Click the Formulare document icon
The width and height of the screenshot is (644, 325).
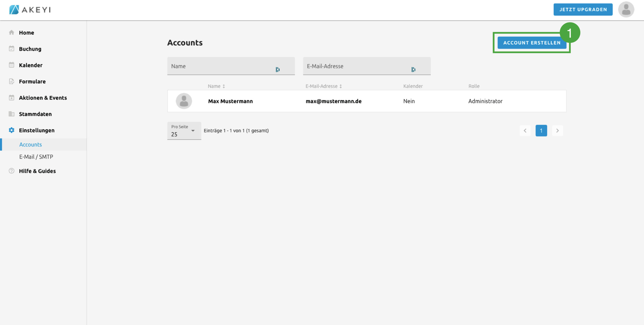click(12, 81)
